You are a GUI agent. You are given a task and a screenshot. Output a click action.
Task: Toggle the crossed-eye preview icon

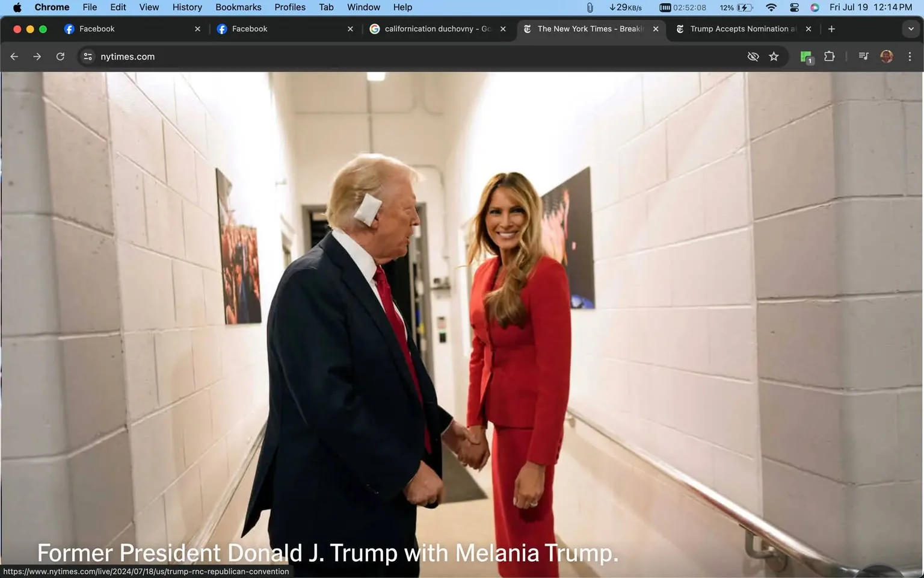pyautogui.click(x=753, y=56)
